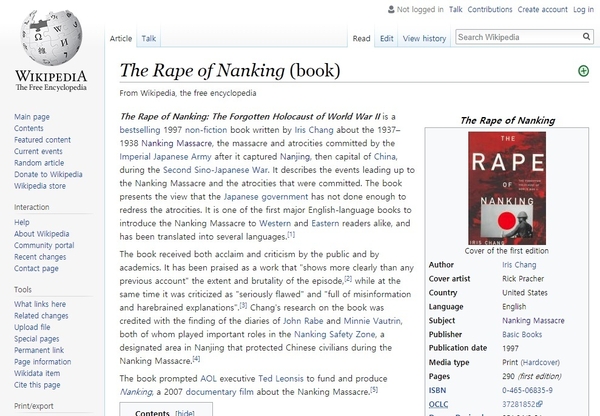Click the search magnifier icon
Screen dimensions: 600x416
pos(586,37)
